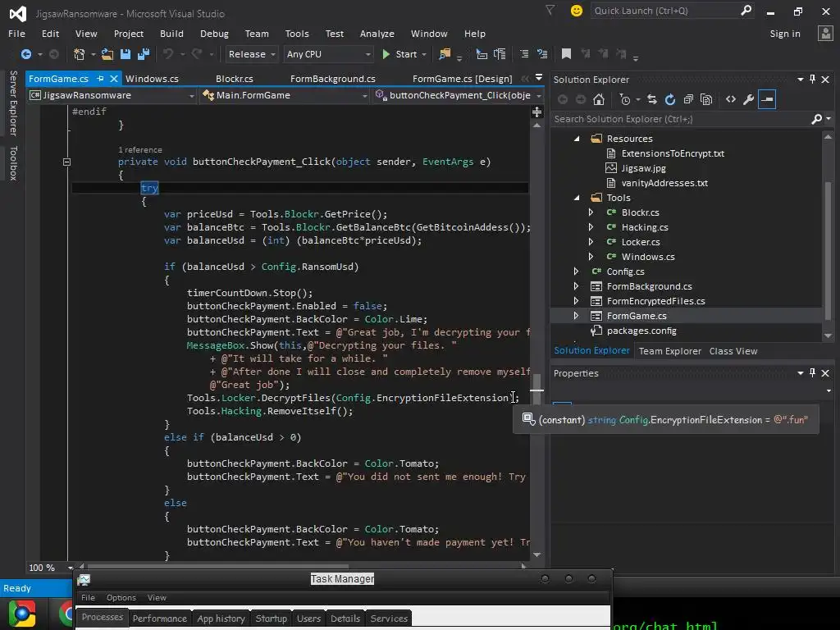The width and height of the screenshot is (840, 630).
Task: Open the Server Explorer side tab
Action: click(13, 103)
